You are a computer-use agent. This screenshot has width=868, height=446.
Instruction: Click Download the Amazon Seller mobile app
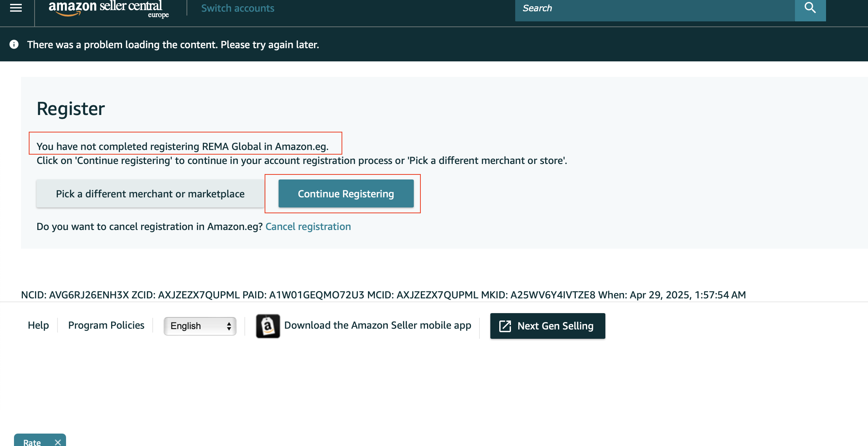coord(378,325)
